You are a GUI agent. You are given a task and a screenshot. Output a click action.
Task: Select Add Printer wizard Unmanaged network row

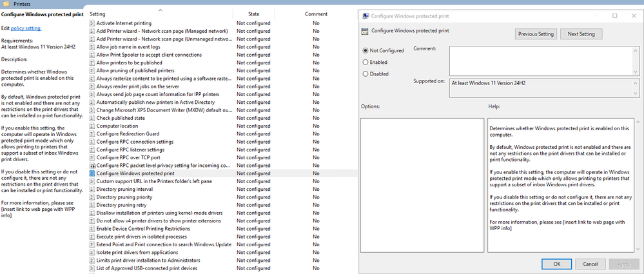[x=222, y=39]
